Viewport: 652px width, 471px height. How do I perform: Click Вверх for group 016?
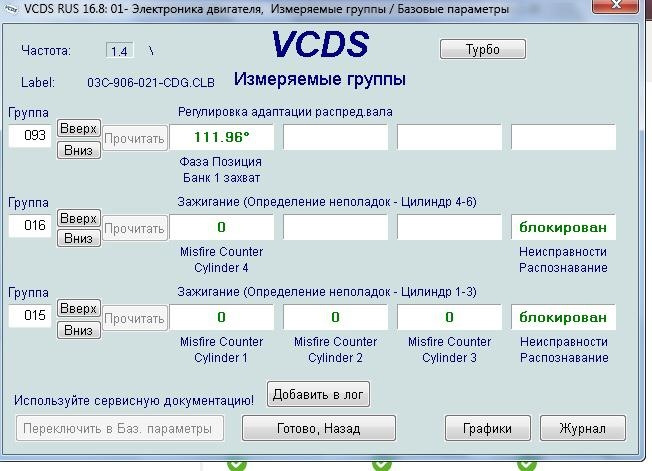pos(79,218)
